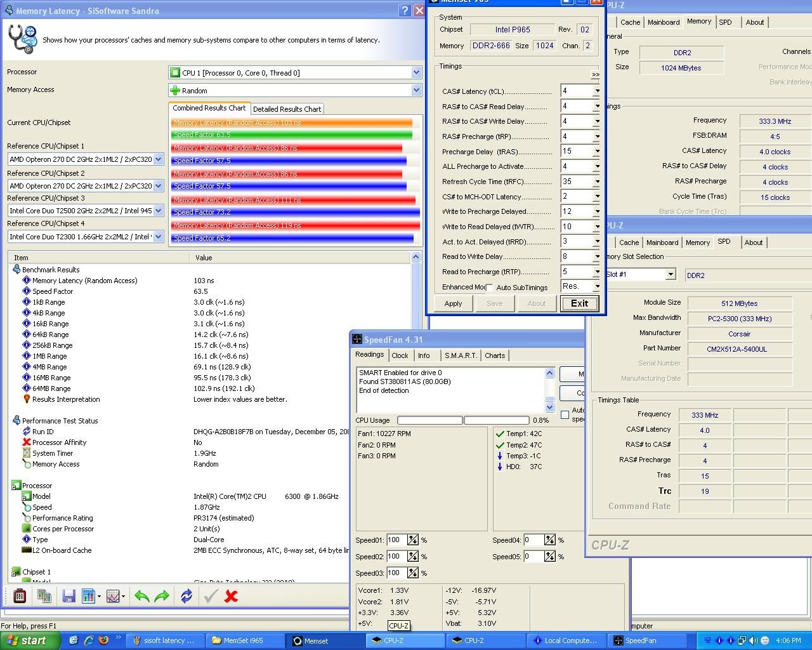Click the Processor Affinity red X icon

27,442
